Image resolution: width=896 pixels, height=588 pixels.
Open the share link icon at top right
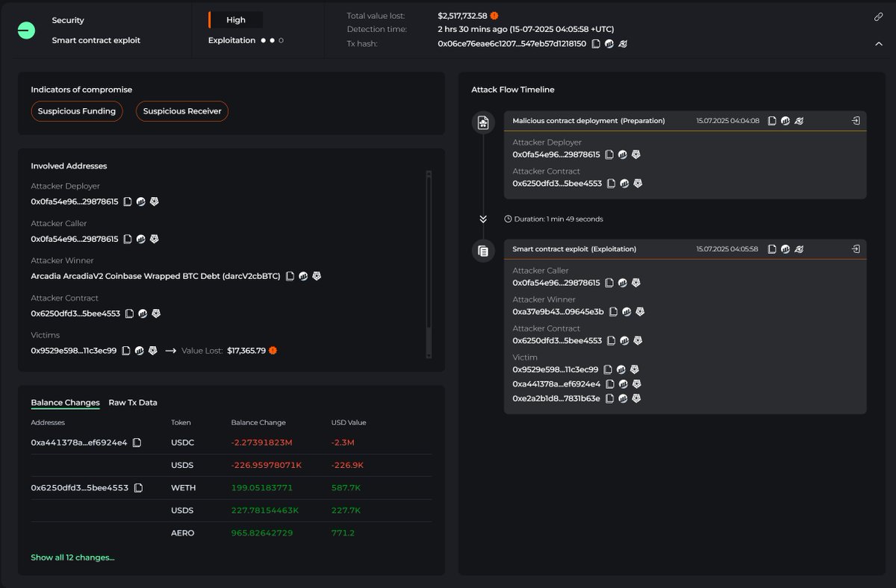click(878, 16)
